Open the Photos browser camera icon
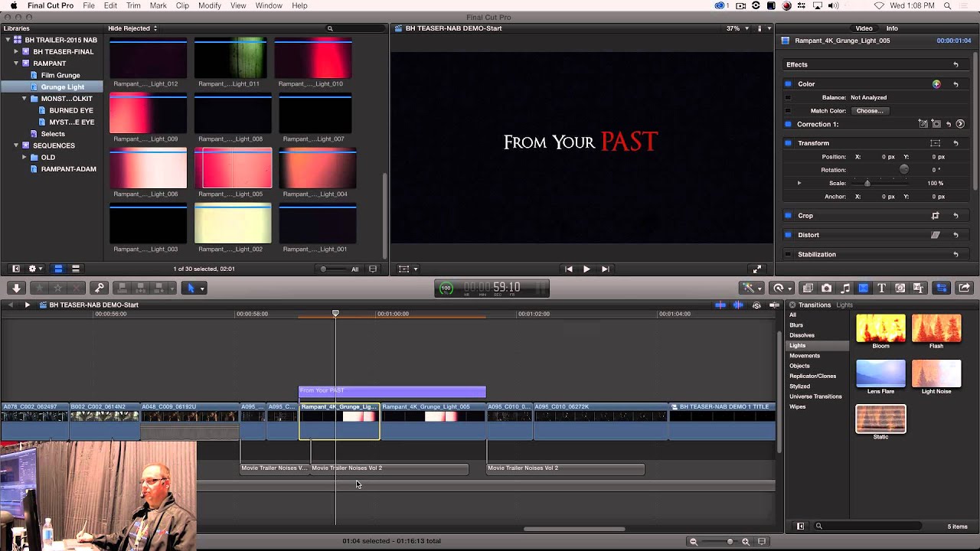 826,288
